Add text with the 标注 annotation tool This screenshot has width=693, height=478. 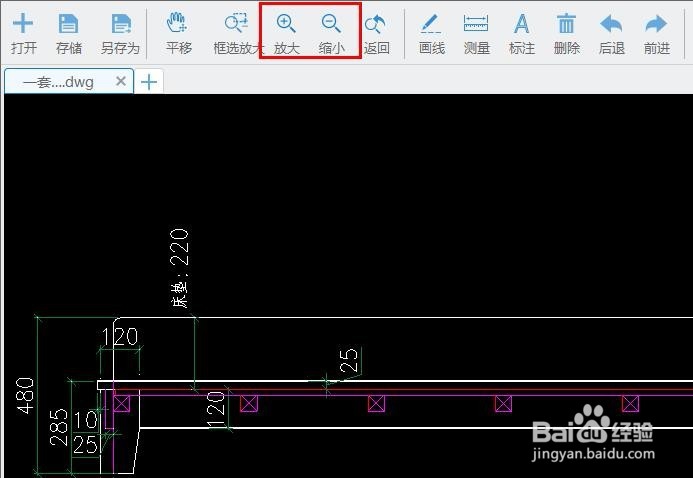pyautogui.click(x=522, y=33)
